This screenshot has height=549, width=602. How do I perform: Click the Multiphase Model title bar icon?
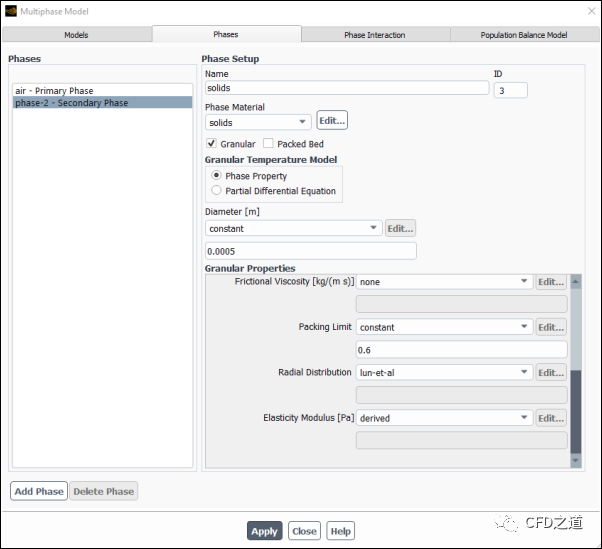pos(10,11)
